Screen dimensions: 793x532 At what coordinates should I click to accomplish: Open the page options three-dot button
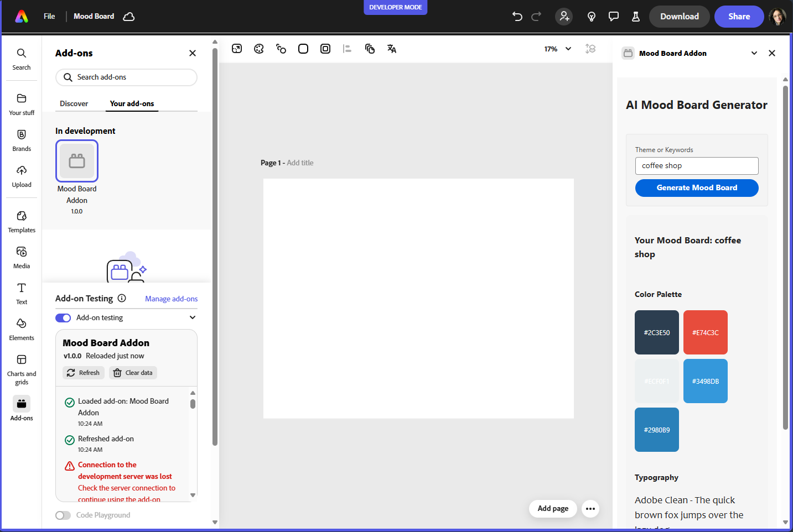click(x=590, y=509)
